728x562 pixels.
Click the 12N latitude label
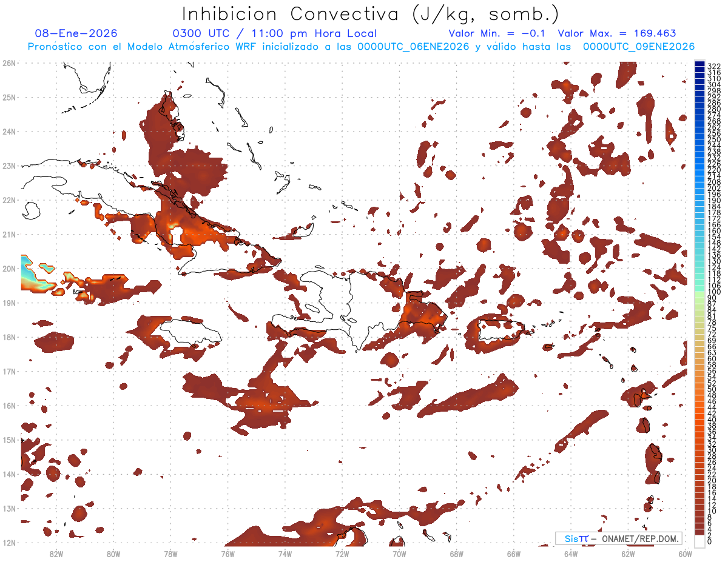tap(9, 543)
